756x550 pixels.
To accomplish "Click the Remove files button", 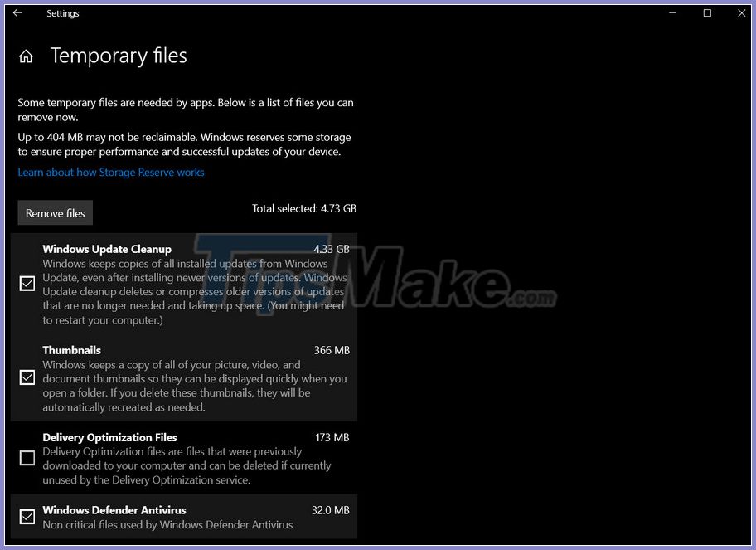I will [55, 212].
